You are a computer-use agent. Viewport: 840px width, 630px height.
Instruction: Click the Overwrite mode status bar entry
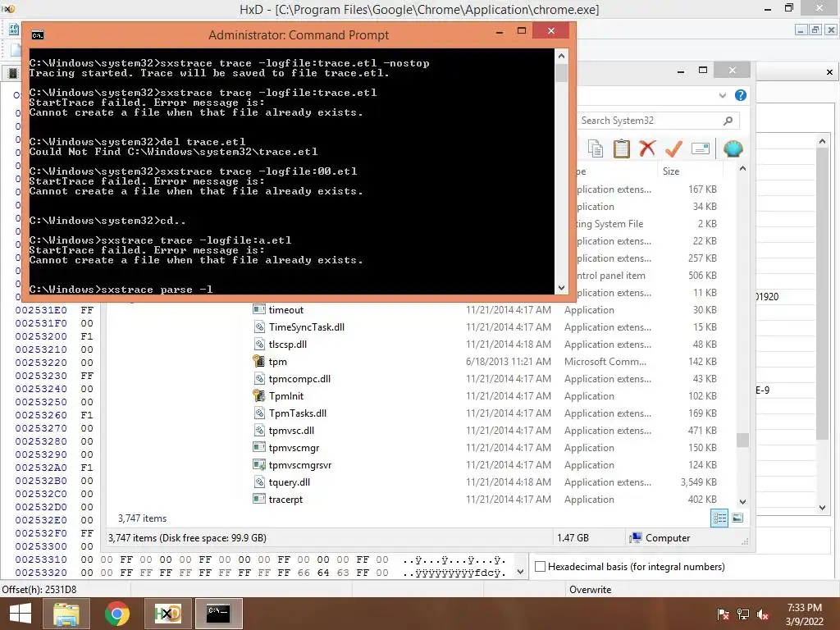pyautogui.click(x=591, y=590)
